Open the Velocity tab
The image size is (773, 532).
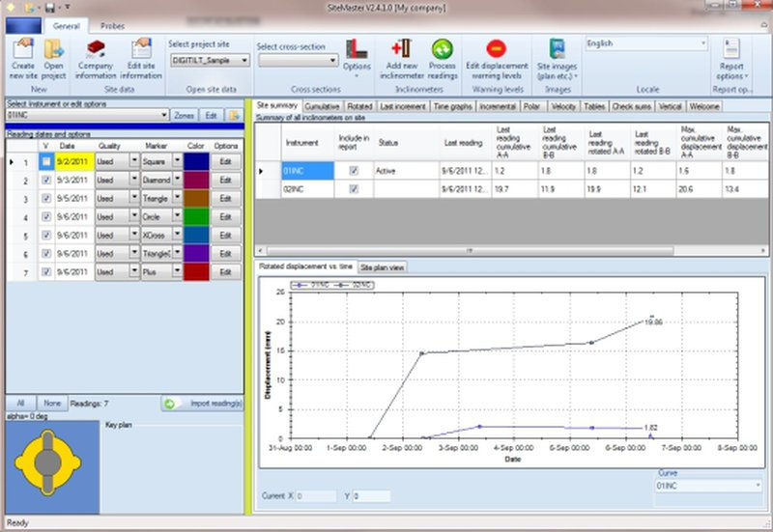563,106
